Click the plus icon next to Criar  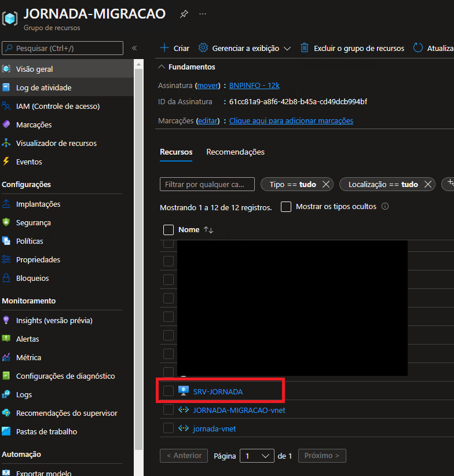164,48
